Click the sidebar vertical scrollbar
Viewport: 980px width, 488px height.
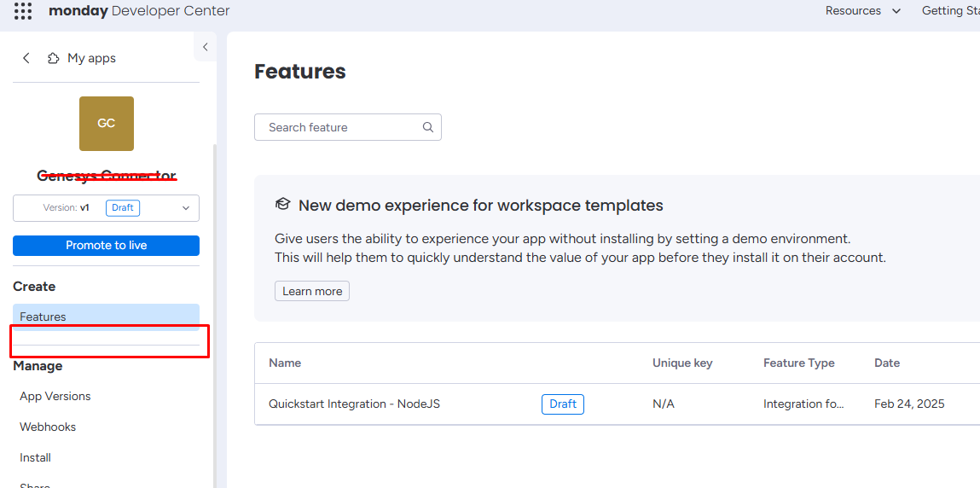click(214, 316)
